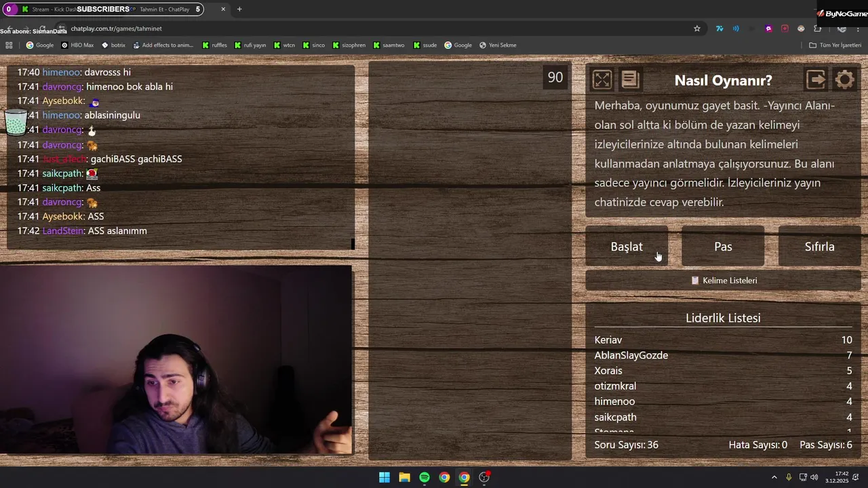This screenshot has height=488, width=868.
Task: Open the sinco bookmark
Action: pos(313,45)
